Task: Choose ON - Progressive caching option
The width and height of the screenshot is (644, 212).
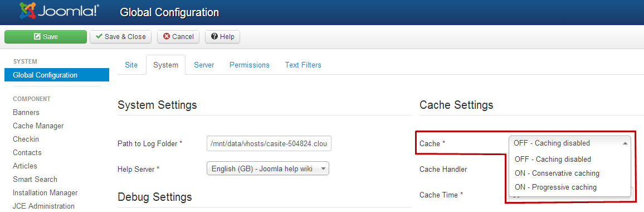Action: click(x=570, y=187)
